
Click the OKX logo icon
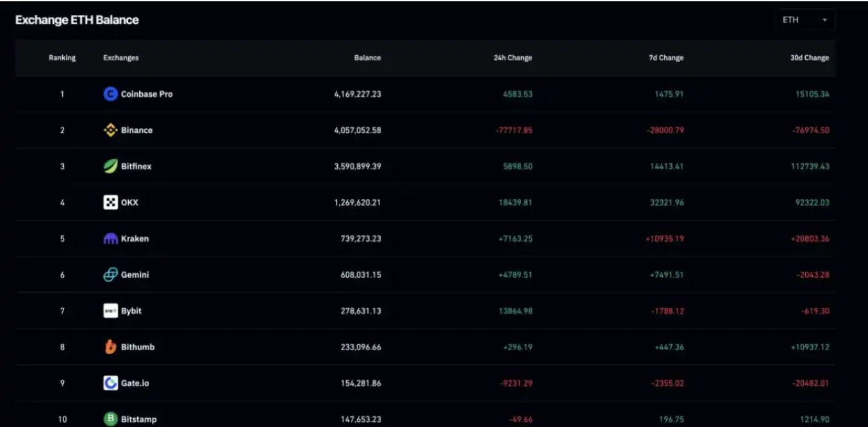(110, 203)
